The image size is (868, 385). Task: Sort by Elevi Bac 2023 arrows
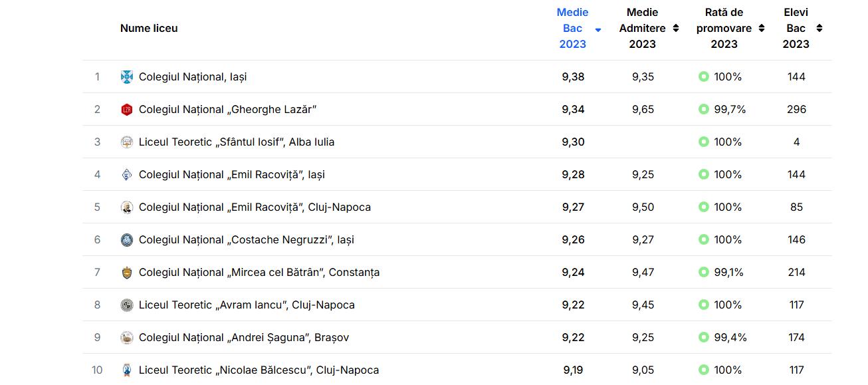(x=819, y=28)
